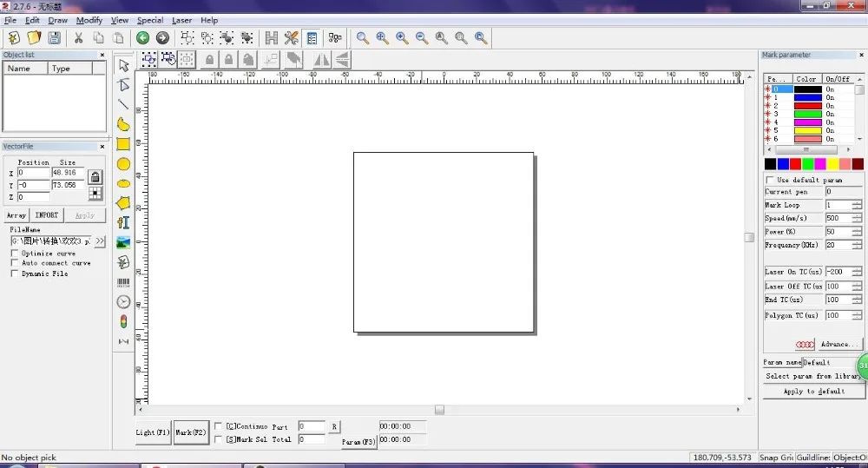Click the pen list scroll-down arrow
This screenshot has height=468, width=868.
coord(859,139)
